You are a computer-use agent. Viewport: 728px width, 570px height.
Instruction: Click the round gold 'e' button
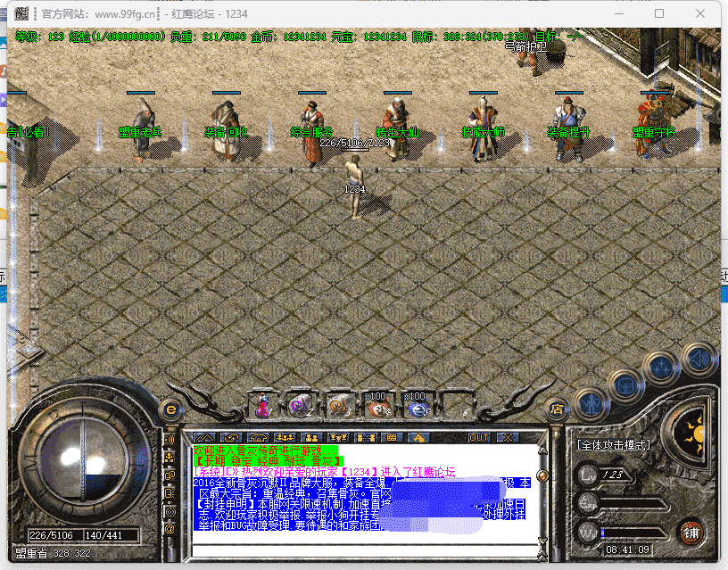pyautogui.click(x=171, y=409)
